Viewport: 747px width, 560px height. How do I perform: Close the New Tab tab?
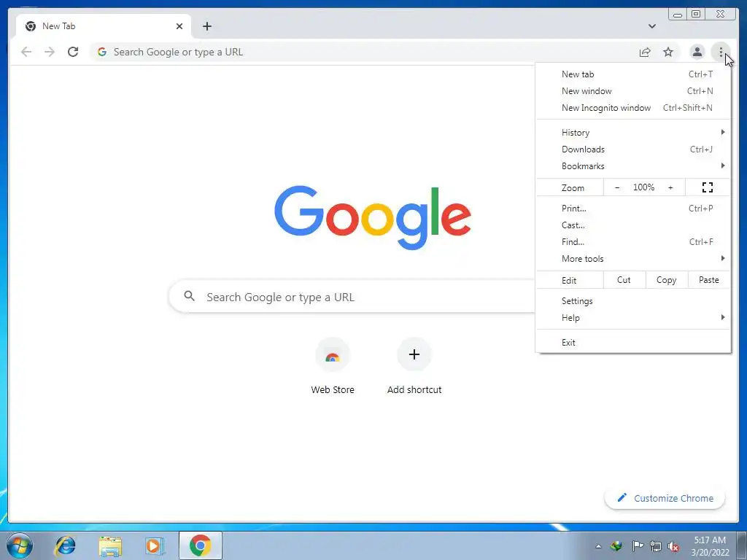tap(179, 26)
